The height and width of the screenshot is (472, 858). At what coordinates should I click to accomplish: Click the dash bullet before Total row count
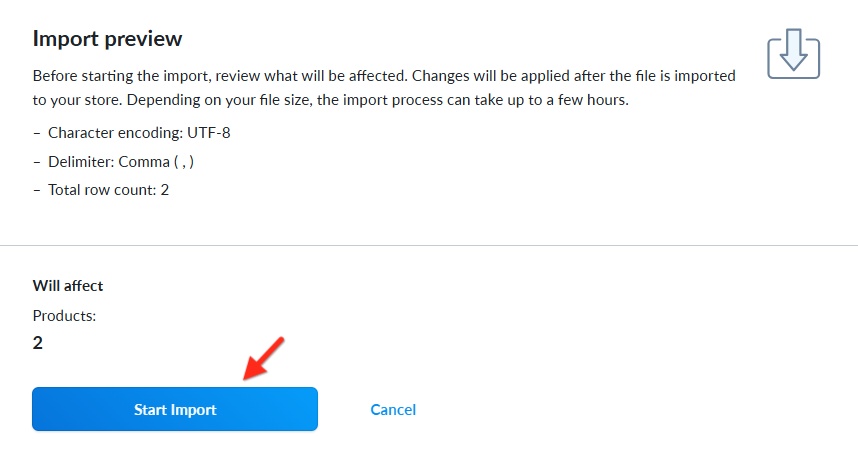(37, 190)
